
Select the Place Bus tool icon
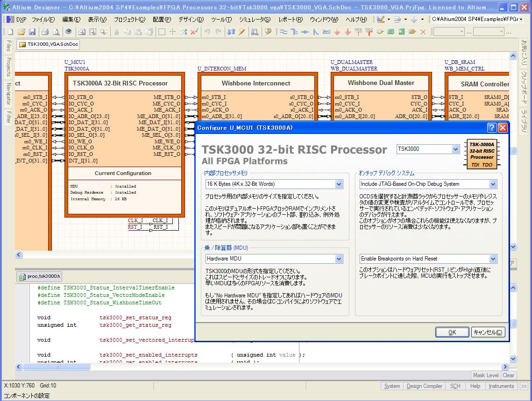click(294, 32)
